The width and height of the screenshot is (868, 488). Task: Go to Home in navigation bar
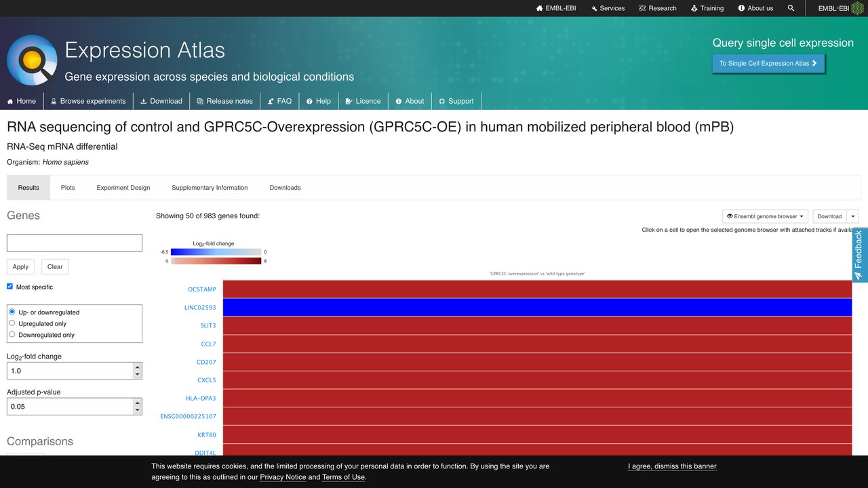[x=22, y=101]
